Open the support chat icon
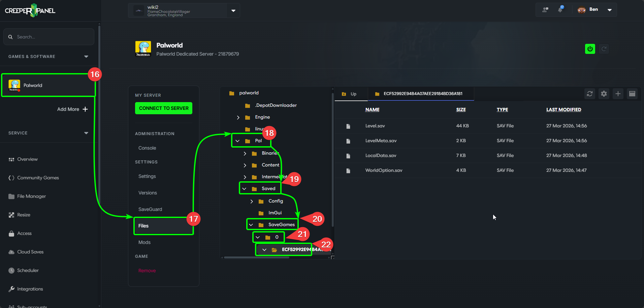Viewport: 644px width, 308px height. (x=545, y=10)
